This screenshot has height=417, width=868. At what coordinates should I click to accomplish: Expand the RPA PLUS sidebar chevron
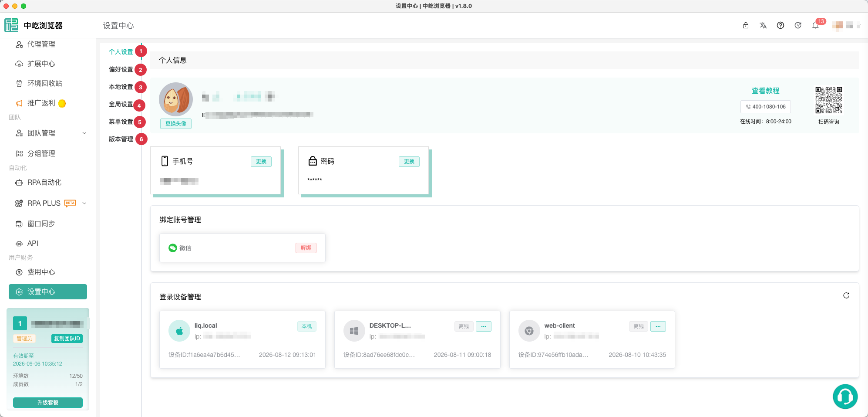pos(84,203)
